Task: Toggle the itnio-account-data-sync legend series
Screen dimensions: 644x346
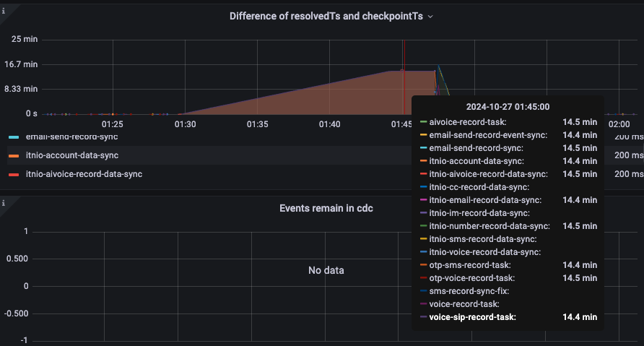Action: (x=71, y=155)
